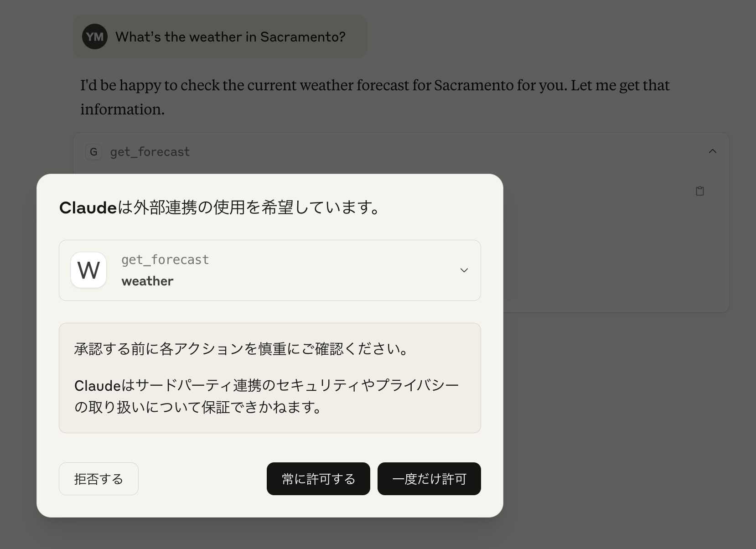The image size is (756, 549).
Task: Select the user message about Sacramento weather
Action: coord(220,36)
